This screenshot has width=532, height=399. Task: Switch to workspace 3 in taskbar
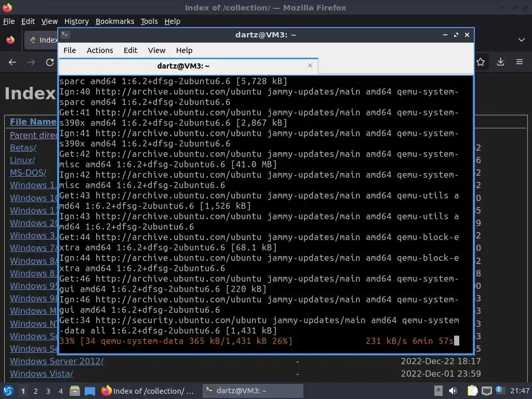coord(48,391)
